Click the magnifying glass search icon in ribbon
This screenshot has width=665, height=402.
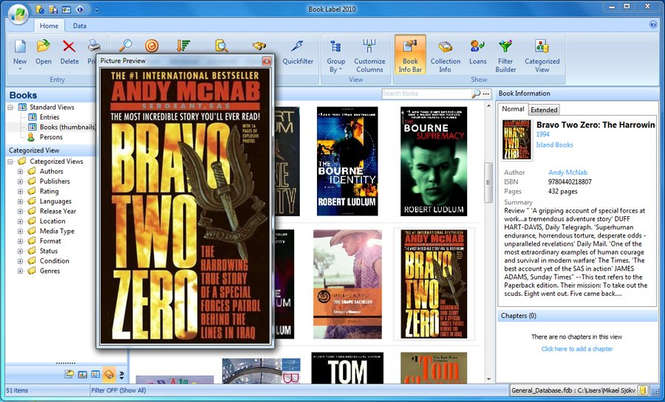125,45
